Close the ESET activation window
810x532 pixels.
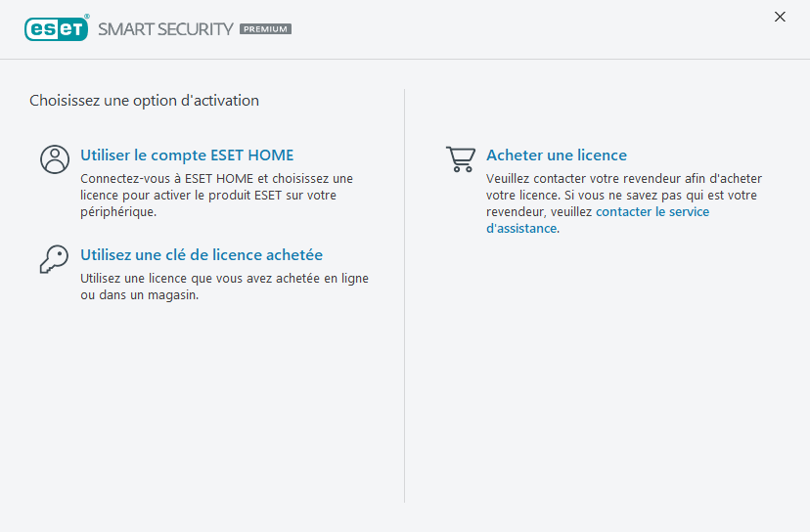pos(780,17)
